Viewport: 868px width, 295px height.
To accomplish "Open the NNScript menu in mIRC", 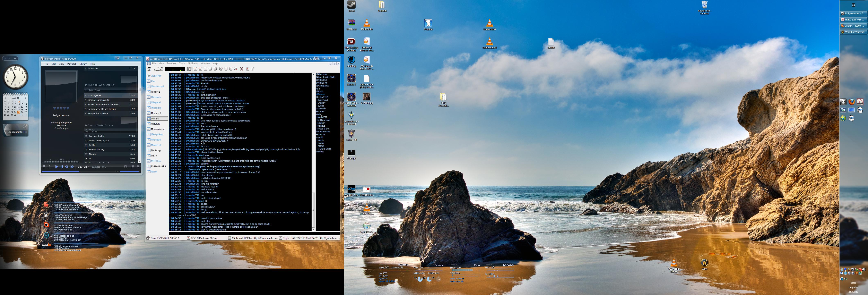I will tap(193, 63).
